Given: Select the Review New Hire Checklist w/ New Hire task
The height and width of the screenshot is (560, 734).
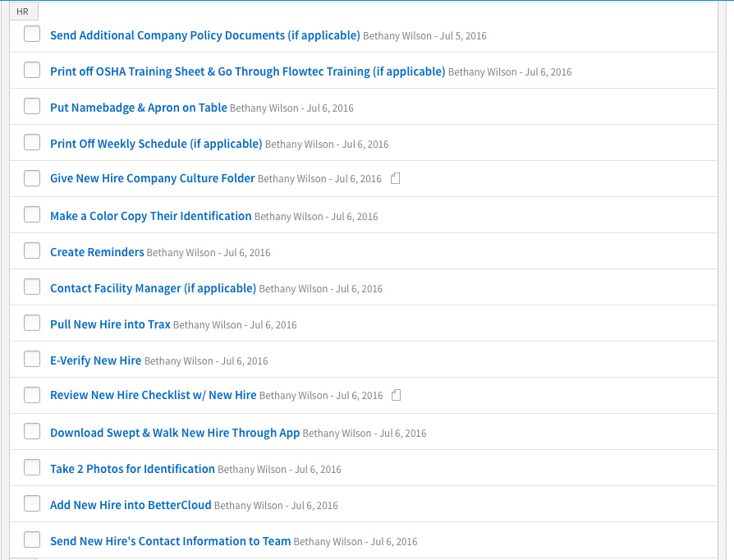Looking at the screenshot, I should coord(152,395).
